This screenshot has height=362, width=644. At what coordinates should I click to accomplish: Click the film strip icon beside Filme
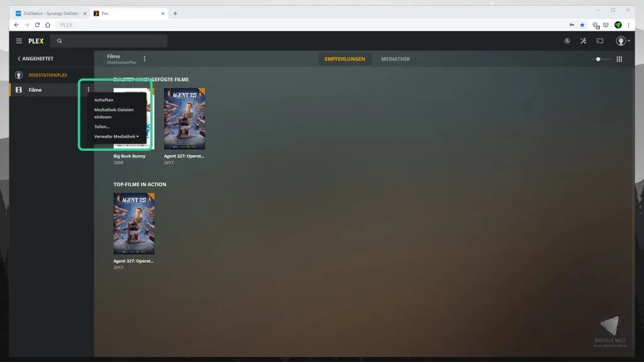[18, 90]
